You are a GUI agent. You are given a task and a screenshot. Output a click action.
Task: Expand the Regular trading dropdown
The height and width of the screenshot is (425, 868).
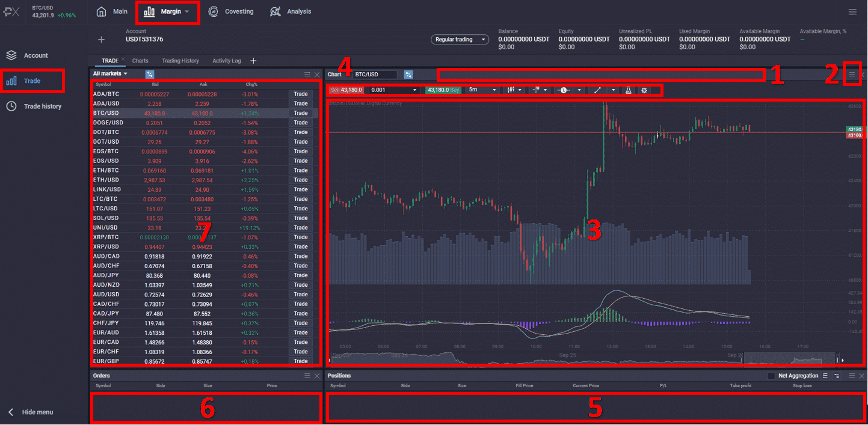(x=460, y=40)
